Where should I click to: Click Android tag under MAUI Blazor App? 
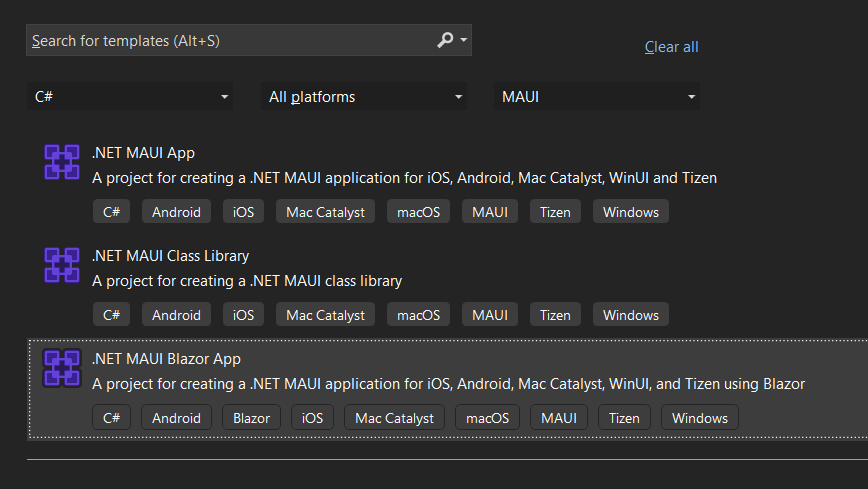point(176,418)
